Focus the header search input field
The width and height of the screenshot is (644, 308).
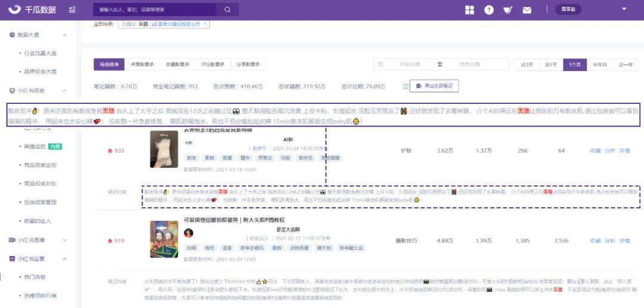pos(156,10)
